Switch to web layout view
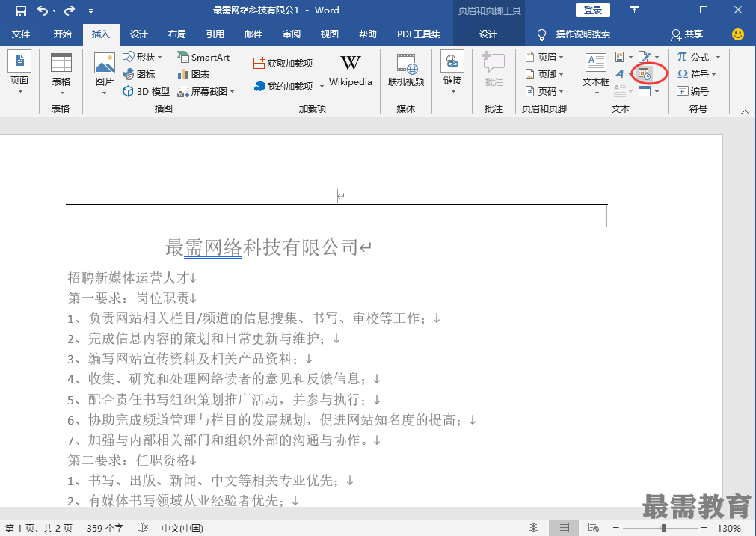This screenshot has height=536, width=756. [x=594, y=528]
